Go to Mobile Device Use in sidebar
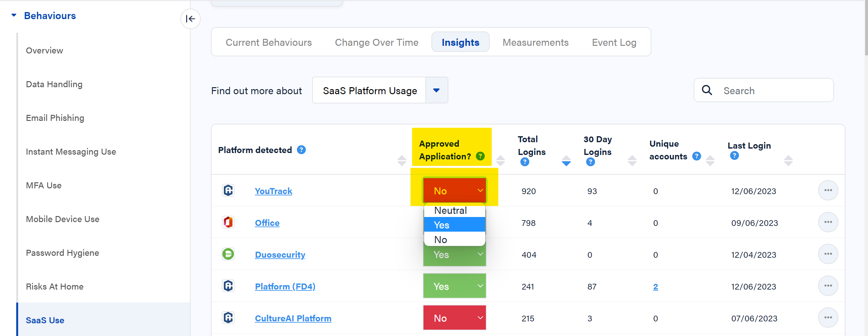Image resolution: width=868 pixels, height=336 pixels. 62,219
